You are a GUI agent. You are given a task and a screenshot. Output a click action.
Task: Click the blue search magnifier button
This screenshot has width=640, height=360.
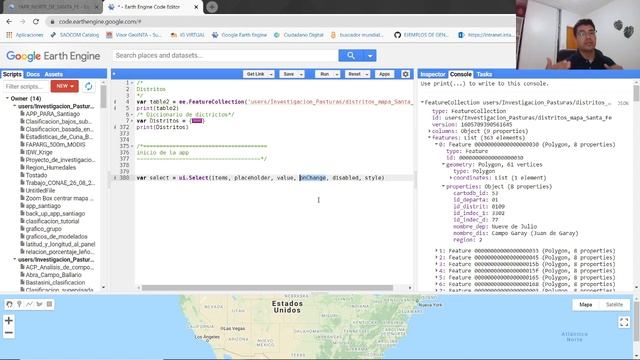click(351, 56)
